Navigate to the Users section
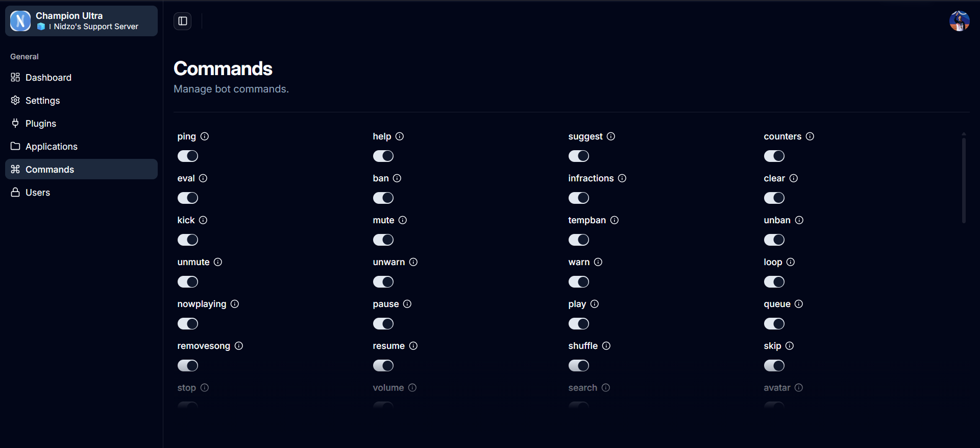The width and height of the screenshot is (980, 448). point(38,193)
